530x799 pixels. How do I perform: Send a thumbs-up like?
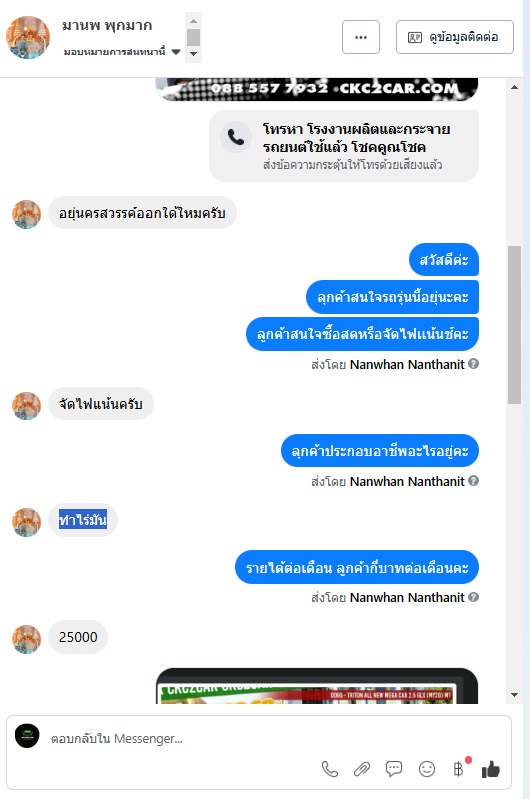coord(491,768)
